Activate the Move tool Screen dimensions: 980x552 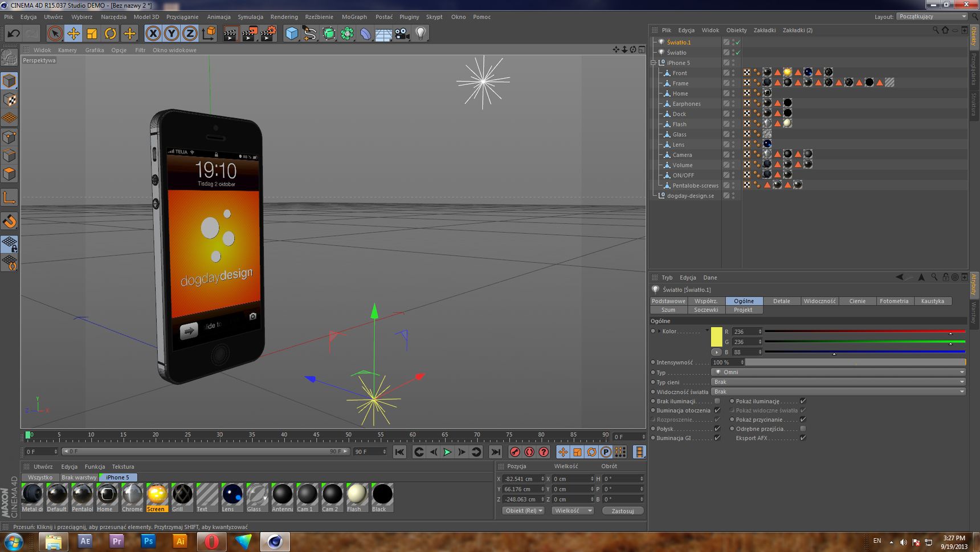73,33
